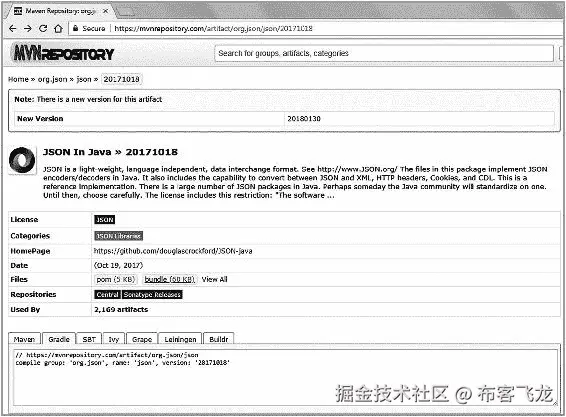This screenshot has width=566, height=417.
Task: Open the JSON Libraries category badge
Action: tap(118, 236)
